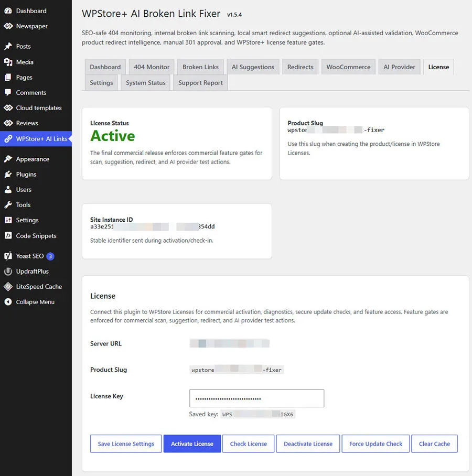Switch to the WooCommerce tab
The width and height of the screenshot is (472, 476).
348,67
